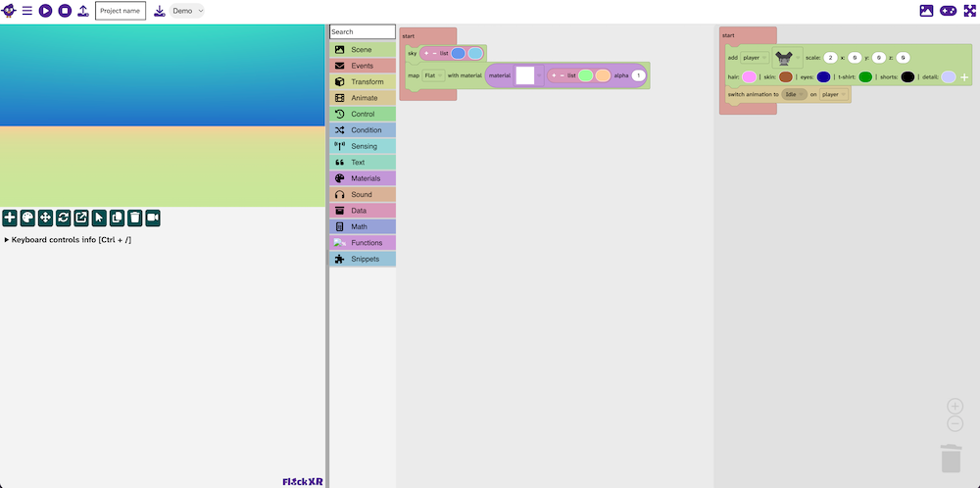Click the lavender detail color swatch
The image size is (980, 488).
949,76
